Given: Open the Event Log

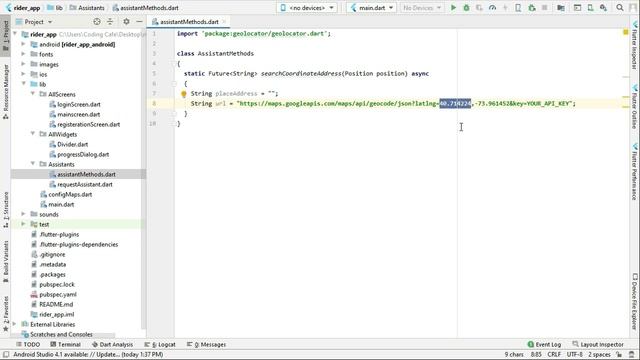Looking at the screenshot, I should pyautogui.click(x=544, y=344).
